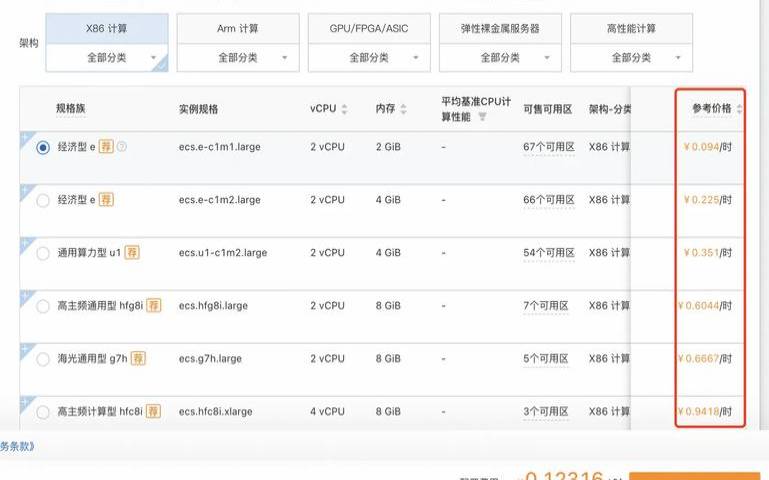Viewport: 769px width, 480px height.
Task: Sort by 参考价格 using its arrows
Action: coord(739,108)
